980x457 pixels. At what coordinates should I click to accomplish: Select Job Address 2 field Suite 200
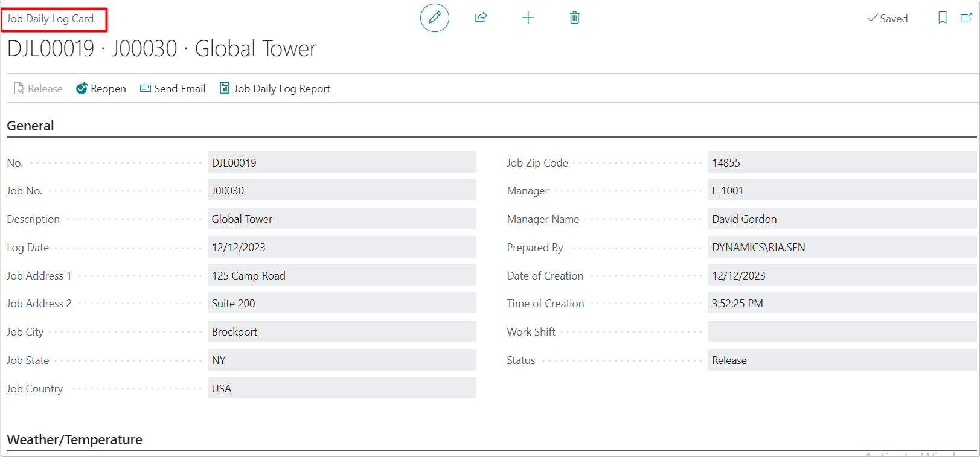tap(342, 304)
